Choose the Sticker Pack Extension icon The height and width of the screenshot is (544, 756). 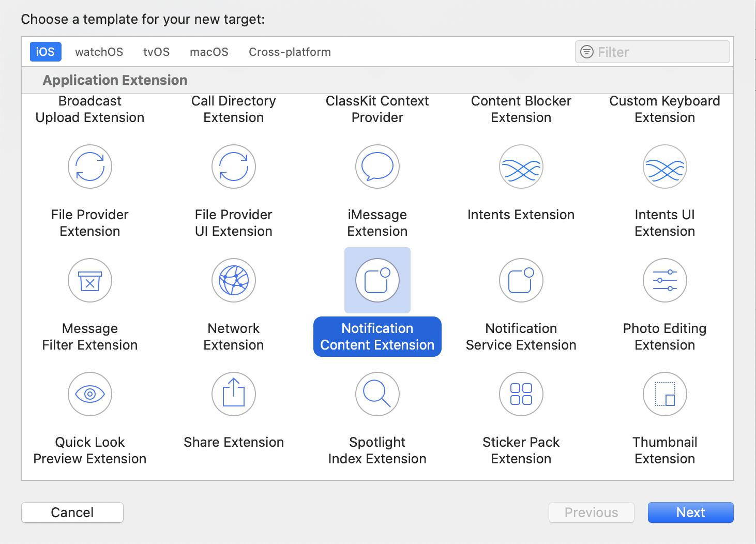521,394
